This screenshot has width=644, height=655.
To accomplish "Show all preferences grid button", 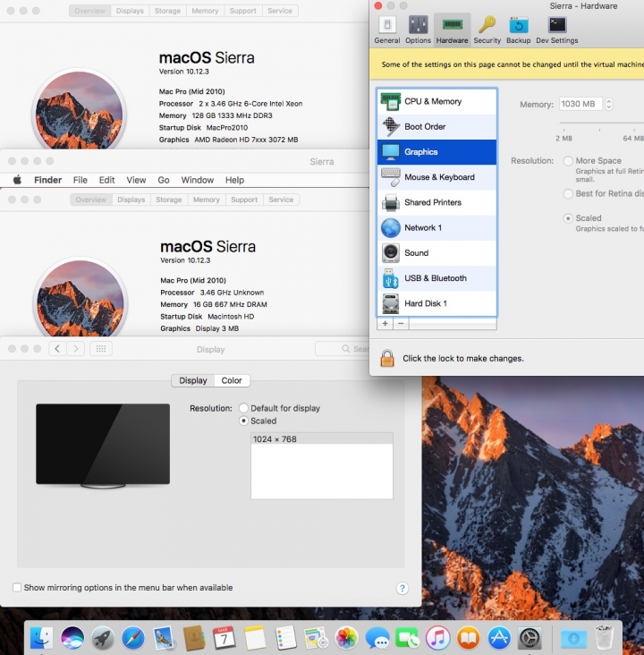I will [101, 349].
